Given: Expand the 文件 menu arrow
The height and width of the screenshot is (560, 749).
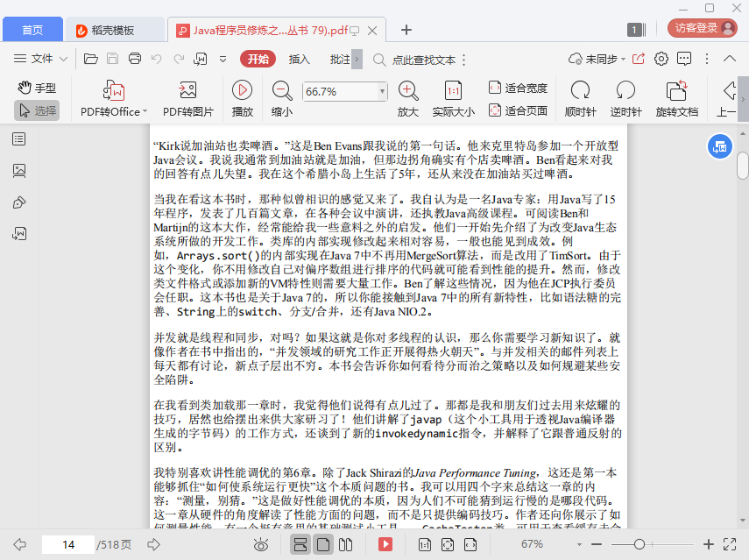Looking at the screenshot, I should click(63, 60).
